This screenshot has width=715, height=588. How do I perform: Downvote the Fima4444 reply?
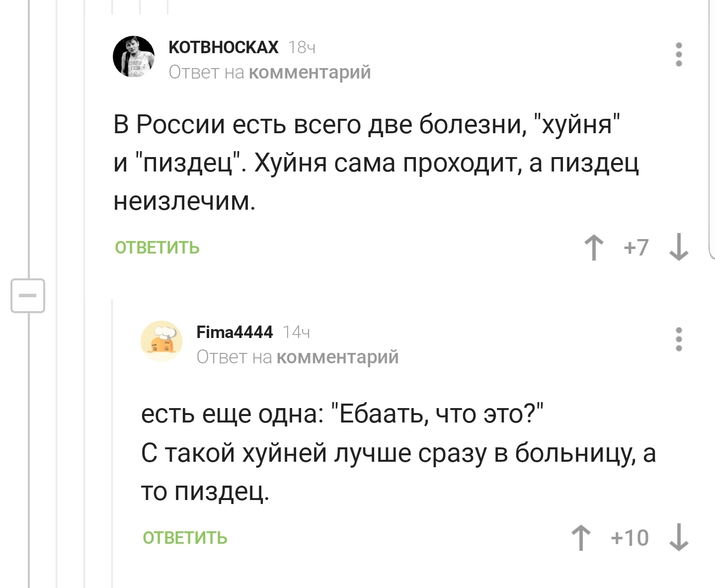(679, 538)
